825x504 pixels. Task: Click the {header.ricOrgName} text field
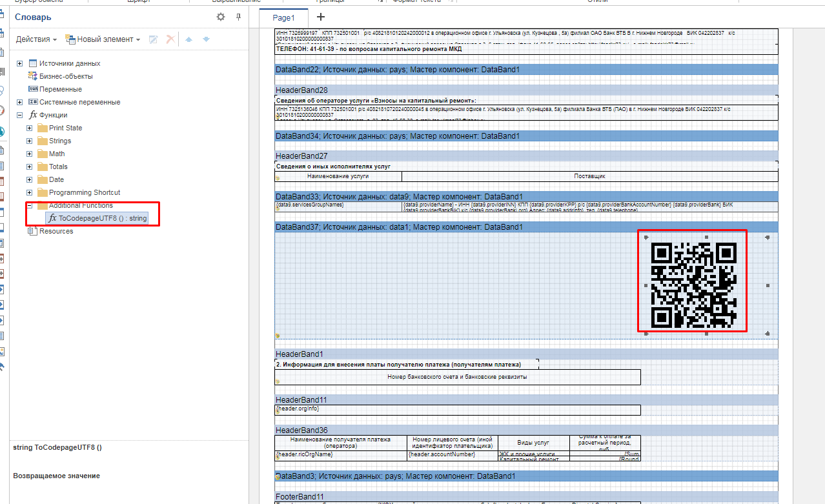[x=341, y=454]
